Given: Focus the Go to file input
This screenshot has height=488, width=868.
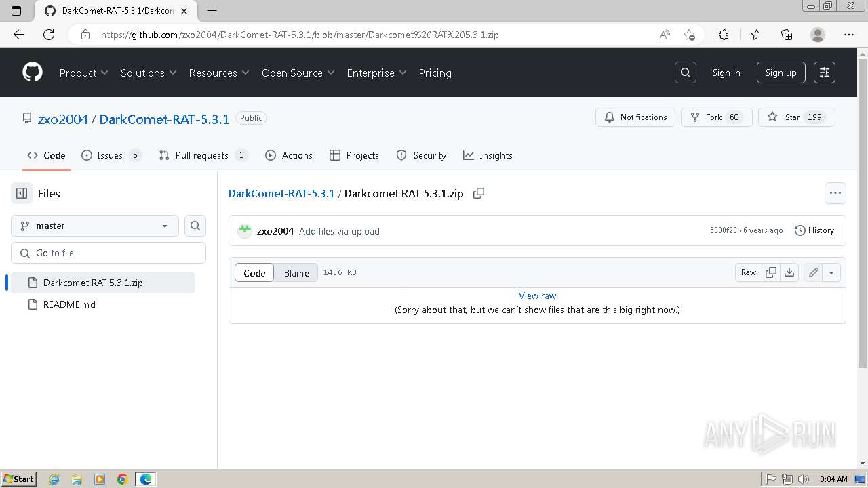Looking at the screenshot, I should (108, 253).
